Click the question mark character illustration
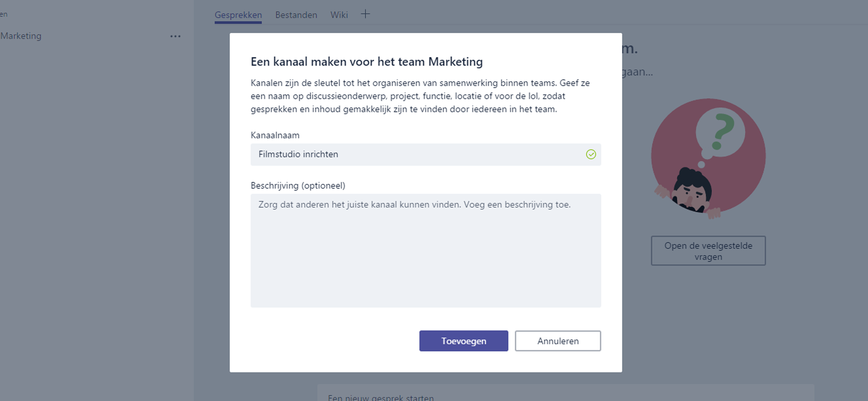868x401 pixels. [x=708, y=158]
